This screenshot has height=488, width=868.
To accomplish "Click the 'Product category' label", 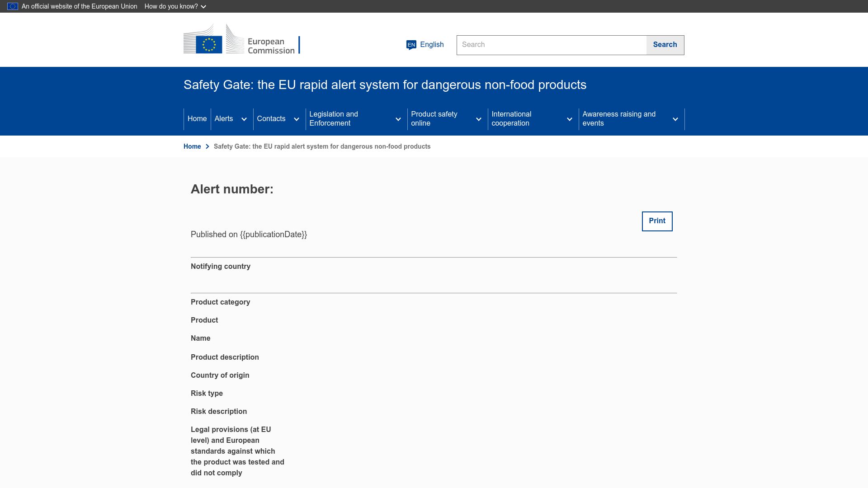I will (220, 302).
